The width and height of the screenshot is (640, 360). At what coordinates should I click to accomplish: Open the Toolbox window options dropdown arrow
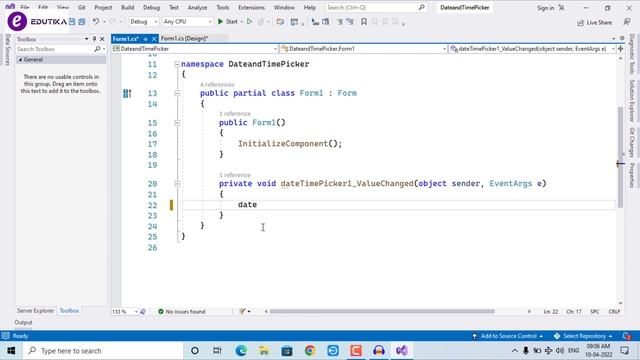tap(87, 39)
